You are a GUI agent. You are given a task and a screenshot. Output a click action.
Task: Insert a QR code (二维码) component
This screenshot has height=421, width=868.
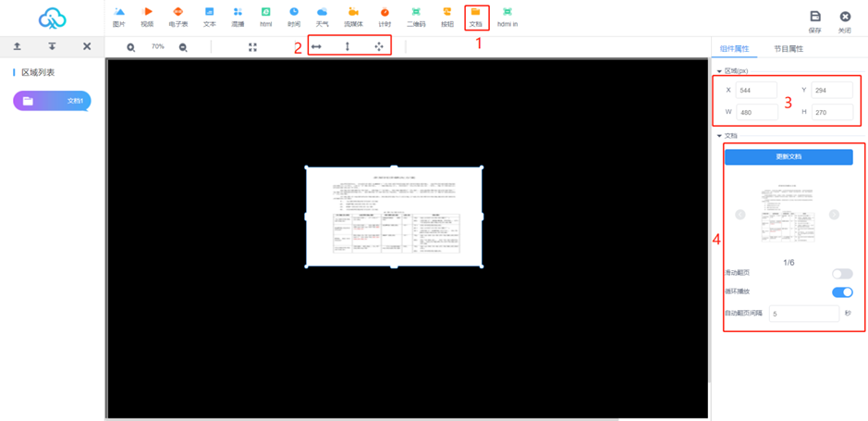click(416, 17)
